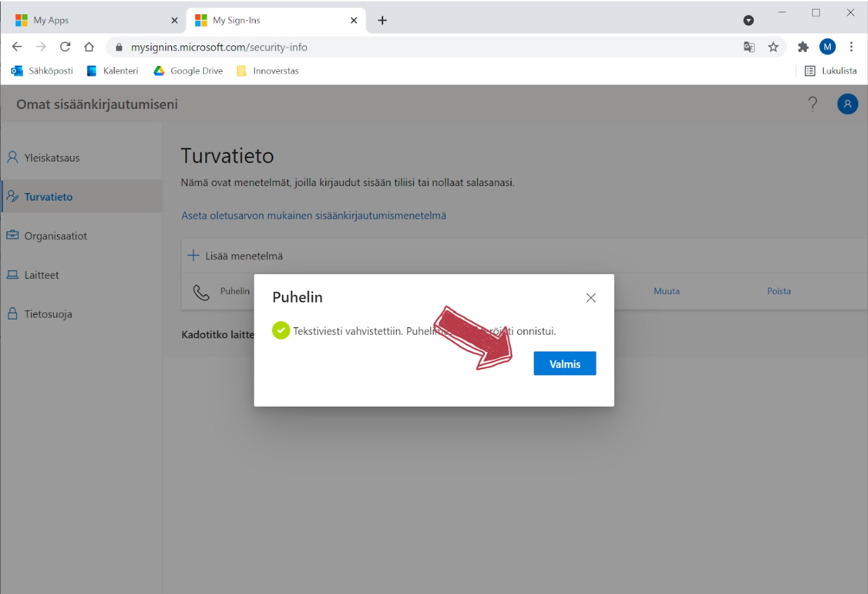
Task: Click the Yleiskatsaus person icon
Action: pyautogui.click(x=12, y=157)
